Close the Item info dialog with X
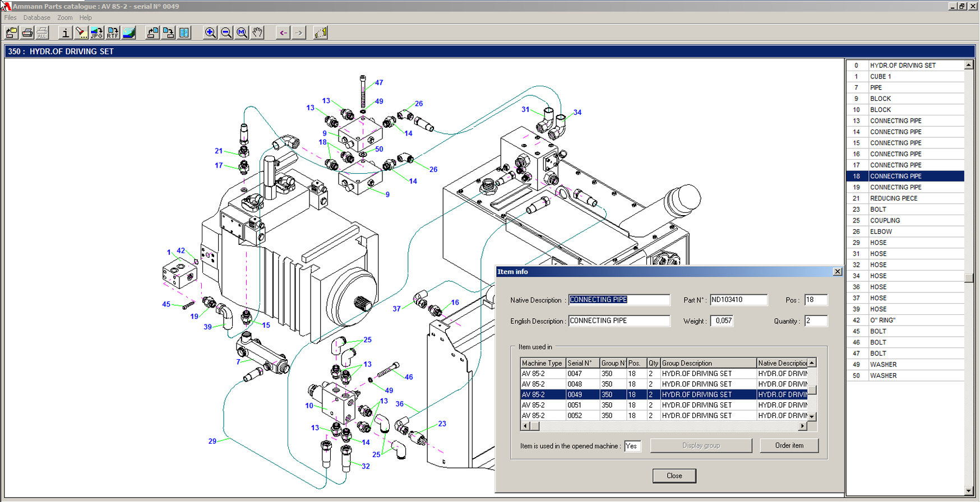 point(837,272)
